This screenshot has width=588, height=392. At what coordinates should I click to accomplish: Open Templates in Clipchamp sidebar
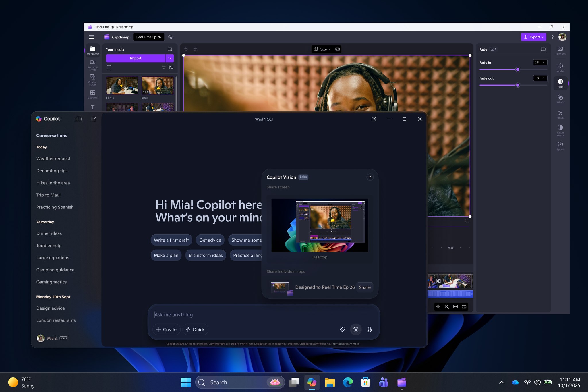click(93, 94)
